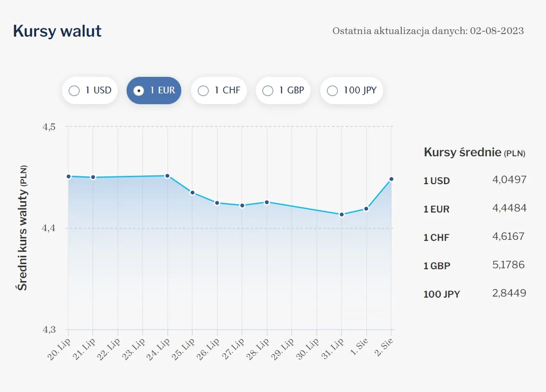This screenshot has width=546, height=392.
Task: Click the Średni kurs waluty axis title
Action: click(x=22, y=228)
